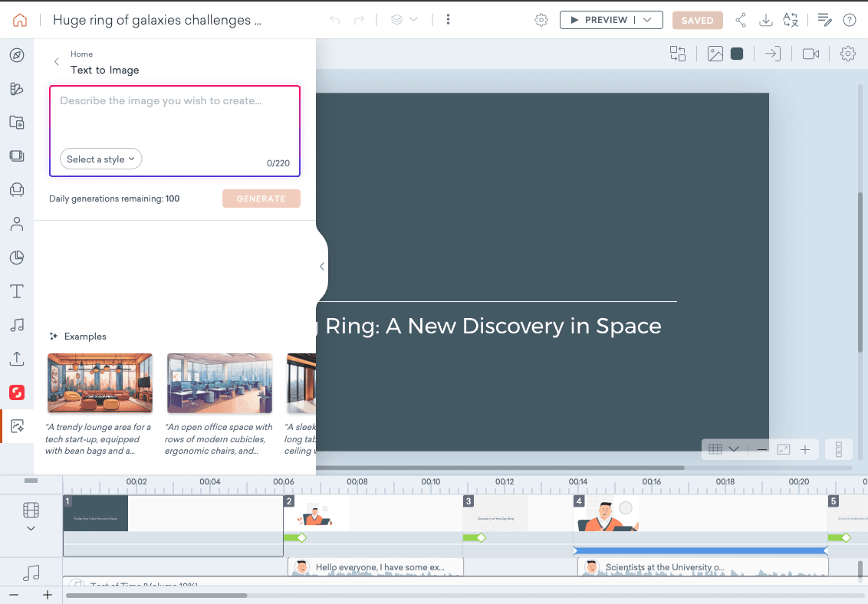The image size is (868, 604).
Task: Click the GENERATE button
Action: 261,199
